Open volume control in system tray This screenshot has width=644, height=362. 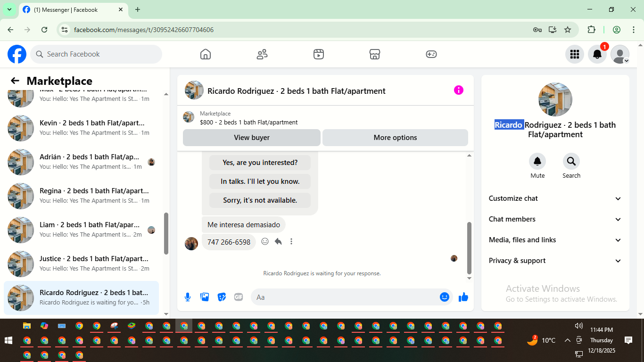click(579, 326)
